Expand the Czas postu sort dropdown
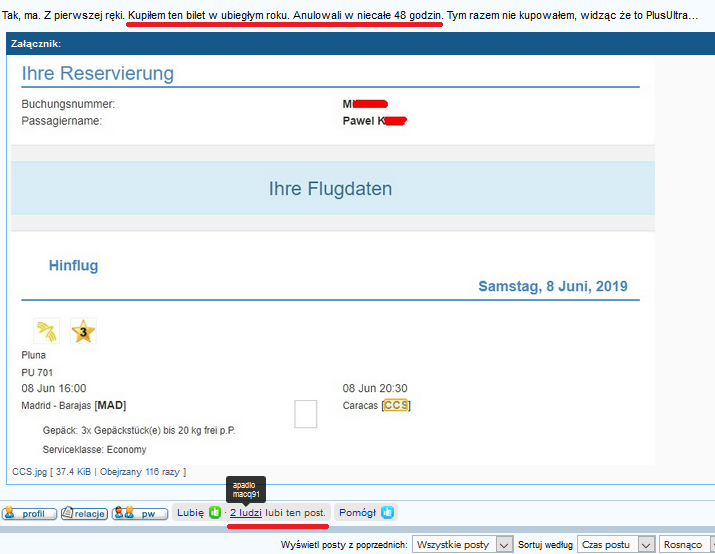Image resolution: width=715 pixels, height=554 pixels. (x=616, y=544)
